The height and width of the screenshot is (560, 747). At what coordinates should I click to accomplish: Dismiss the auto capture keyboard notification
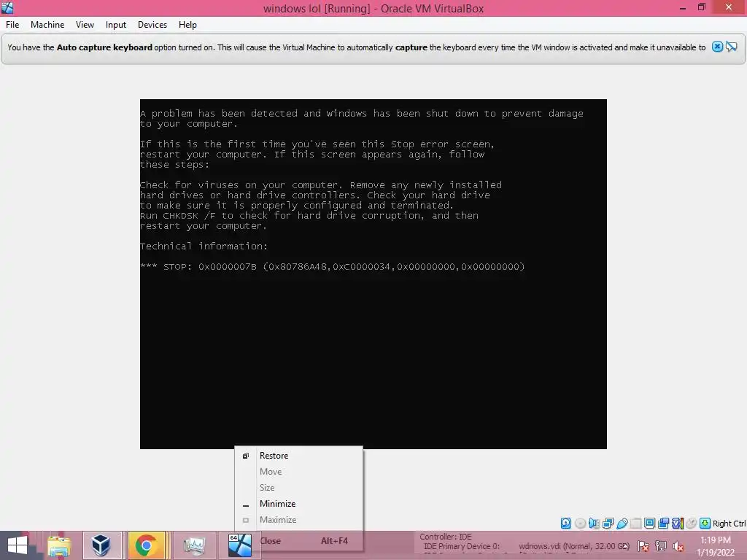coord(717,47)
